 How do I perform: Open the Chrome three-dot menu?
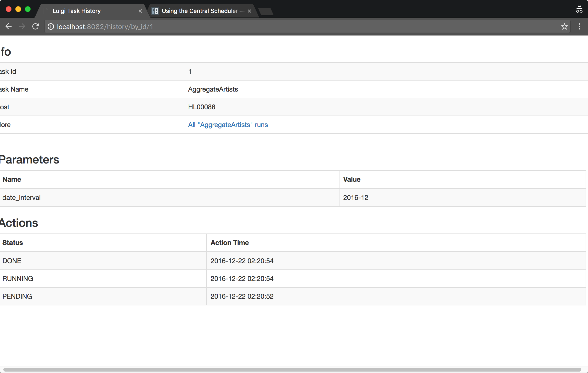tap(579, 26)
